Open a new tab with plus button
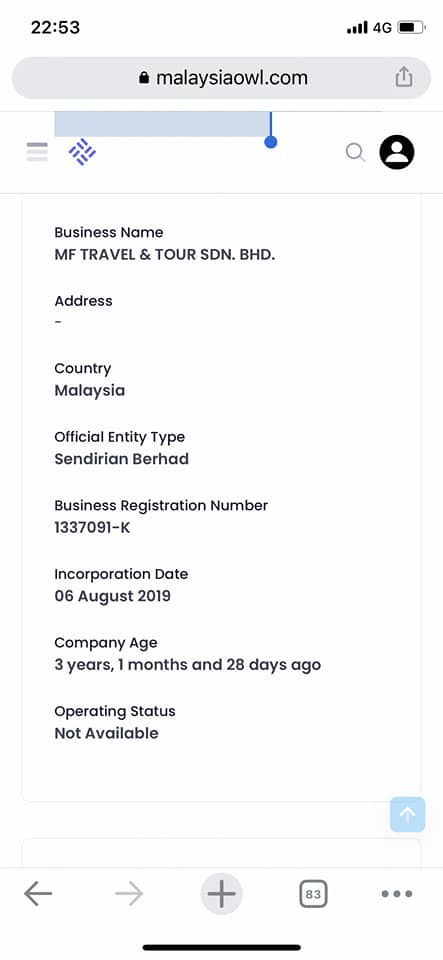The image size is (443, 960). point(222,894)
